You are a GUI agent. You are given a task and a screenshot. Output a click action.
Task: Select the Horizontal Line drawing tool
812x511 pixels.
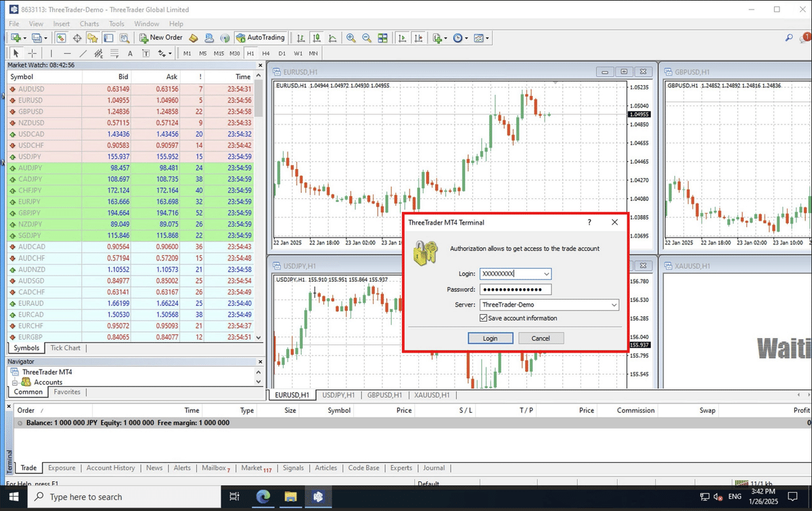pos(67,53)
